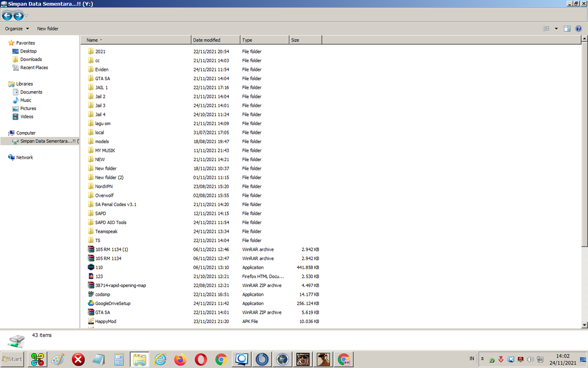Select the Jail 4 folder name
The width and height of the screenshot is (588, 368).
point(100,115)
